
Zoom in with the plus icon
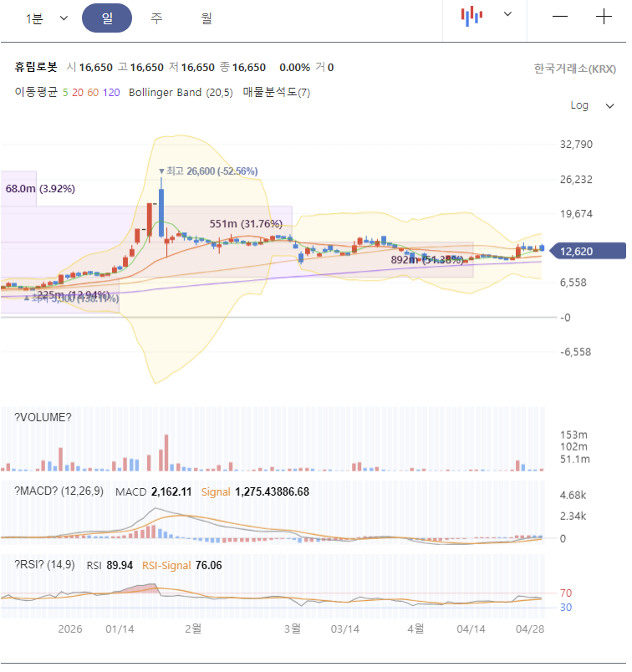click(604, 17)
